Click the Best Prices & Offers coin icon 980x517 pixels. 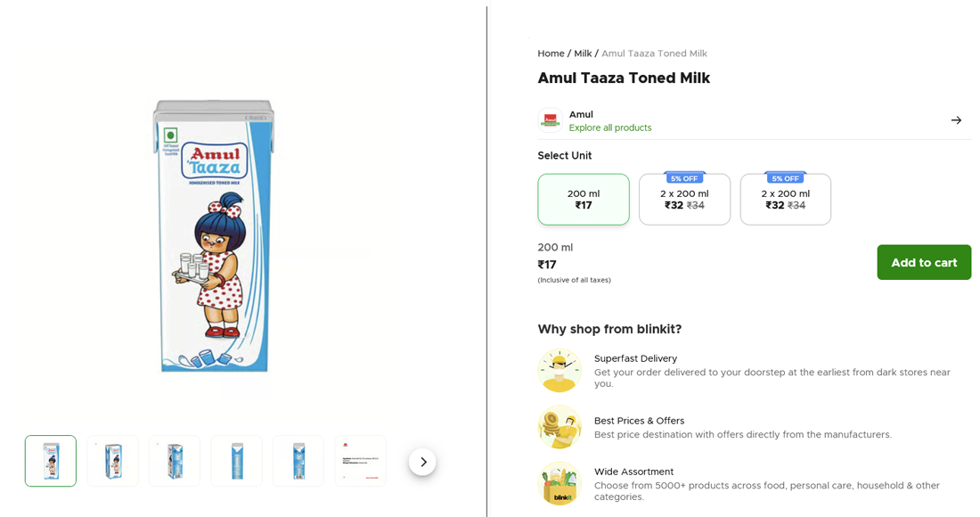559,427
